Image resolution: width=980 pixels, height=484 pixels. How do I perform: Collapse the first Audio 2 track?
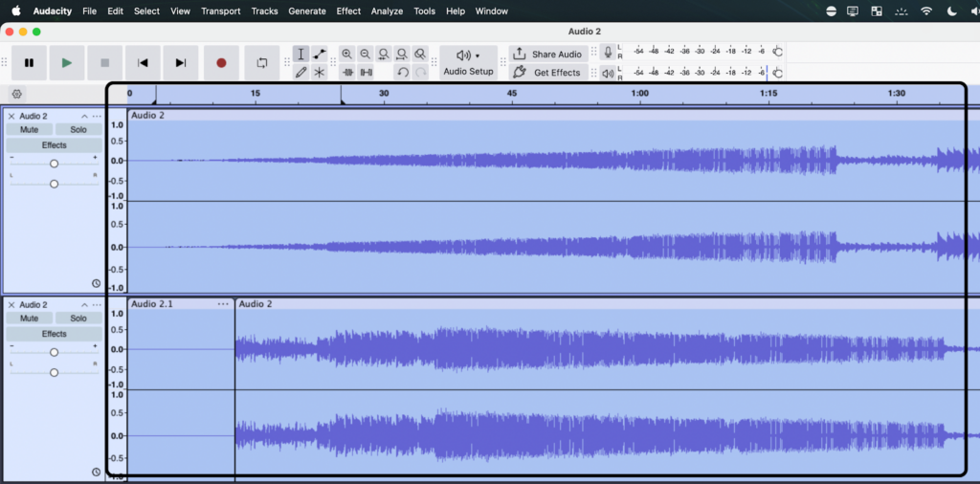pos(84,117)
